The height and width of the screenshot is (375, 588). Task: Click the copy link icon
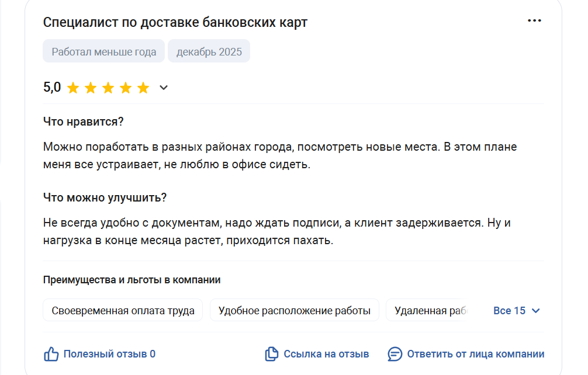click(271, 354)
